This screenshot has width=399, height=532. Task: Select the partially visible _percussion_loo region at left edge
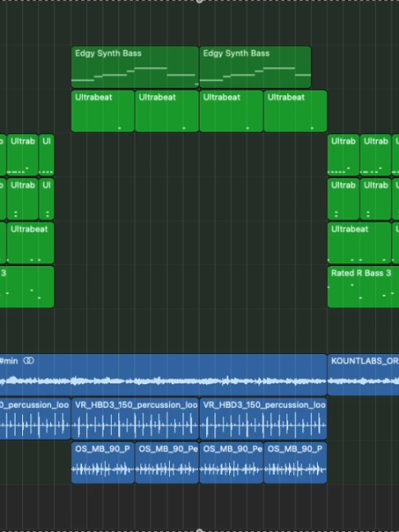click(x=35, y=419)
